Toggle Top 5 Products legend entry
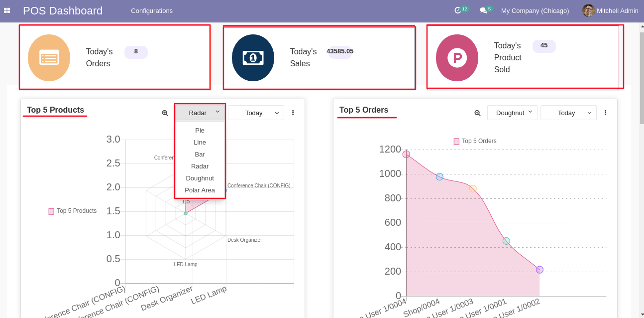The width and height of the screenshot is (644, 318). click(x=73, y=211)
